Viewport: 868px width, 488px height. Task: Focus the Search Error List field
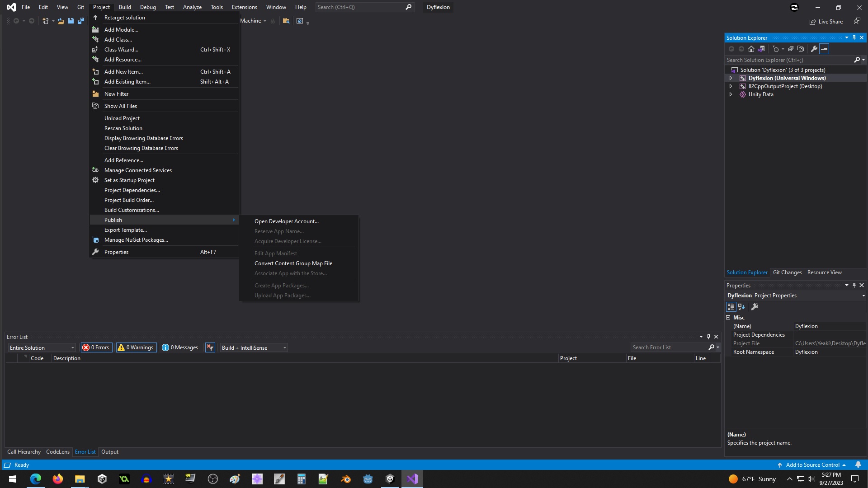[668, 347]
